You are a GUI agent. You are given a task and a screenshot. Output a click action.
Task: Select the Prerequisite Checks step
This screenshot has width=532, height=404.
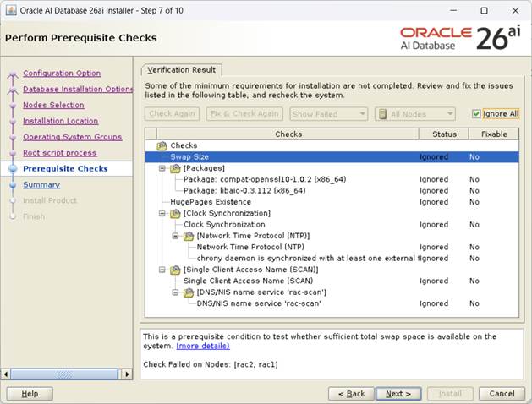click(65, 169)
